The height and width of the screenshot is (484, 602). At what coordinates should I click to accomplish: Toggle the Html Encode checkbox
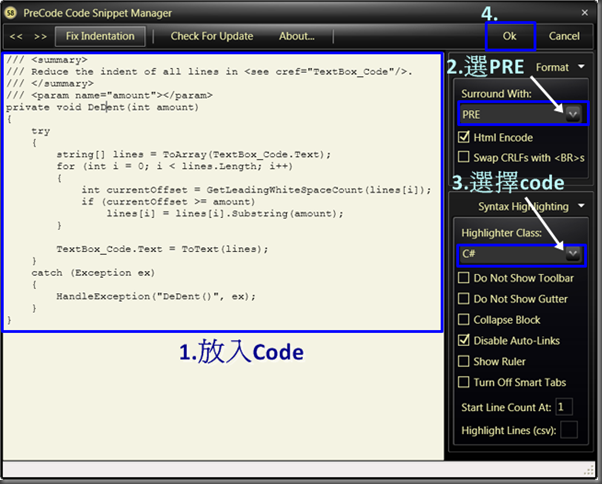point(464,137)
